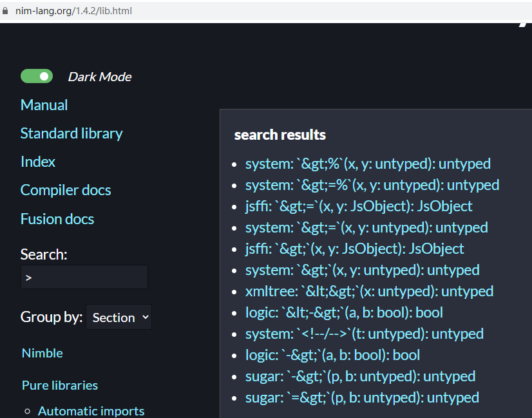Screen dimensions: 532x418
Task: Open the system `<!--/-->` search result
Action: click(364, 334)
